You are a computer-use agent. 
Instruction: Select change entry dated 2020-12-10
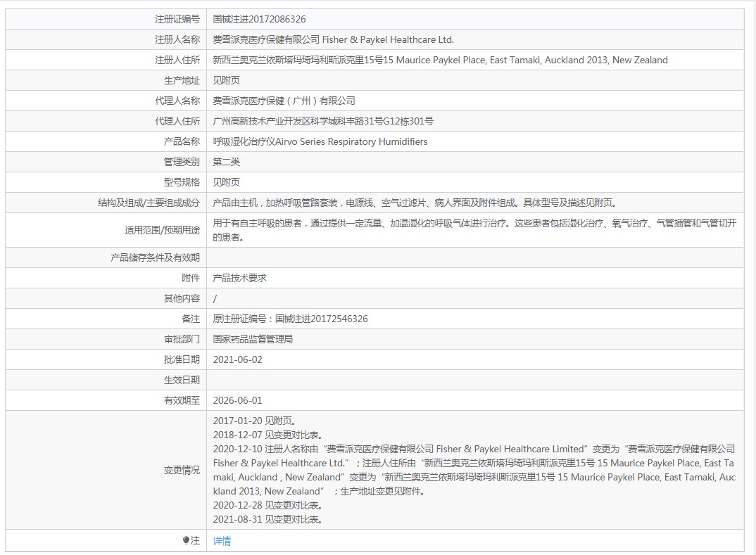point(474,470)
